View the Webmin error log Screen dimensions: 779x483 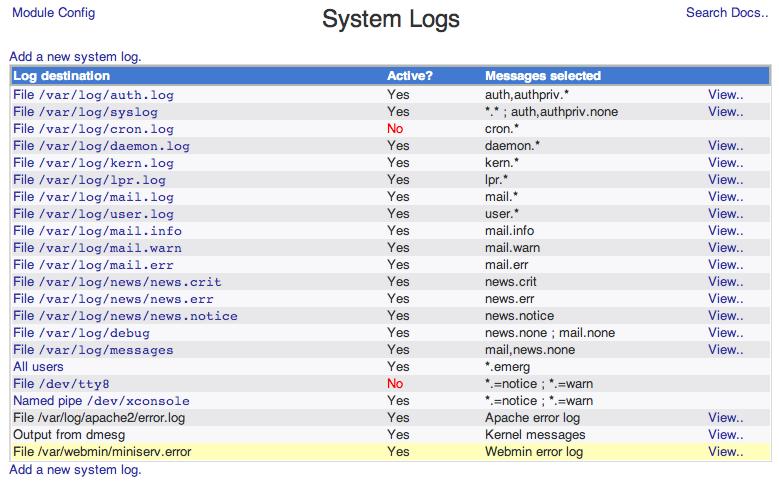pos(725,452)
